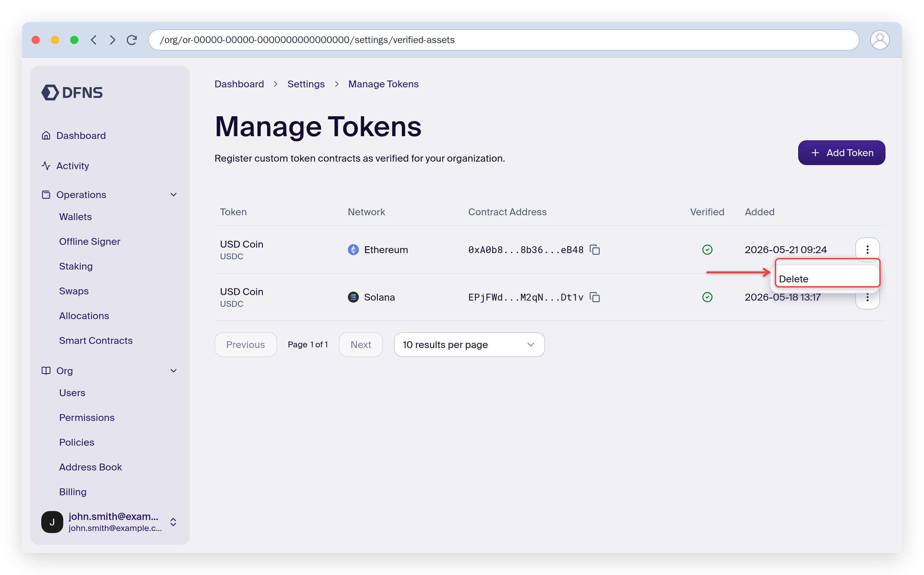This screenshot has height=575, width=924.
Task: Open Policies in the sidebar
Action: point(77,442)
